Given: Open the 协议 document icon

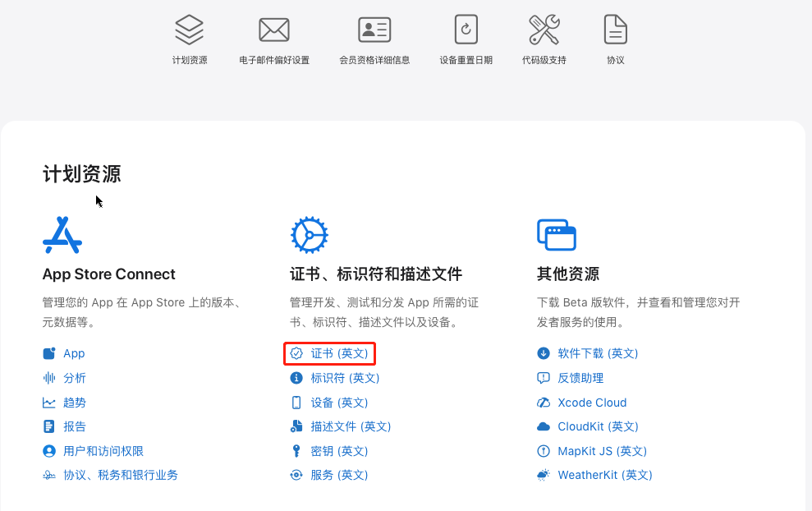Looking at the screenshot, I should 616,30.
